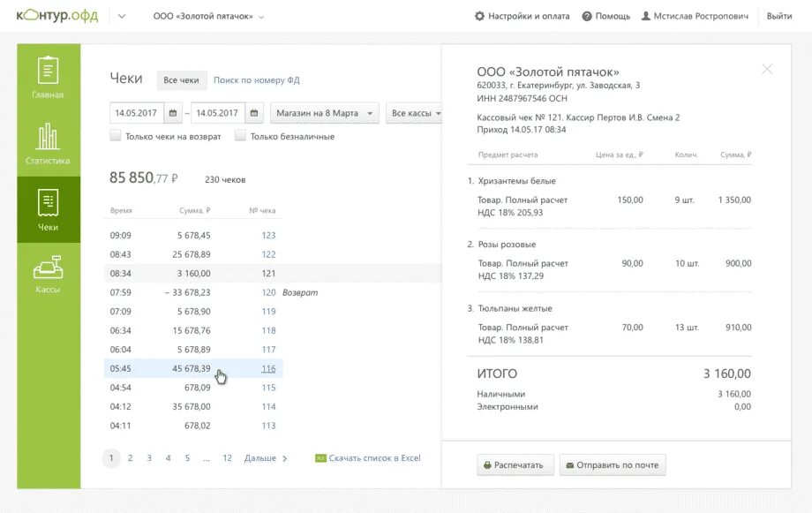812x513 pixels.
Task: Click the Возврат label on row 120
Action: pos(300,293)
